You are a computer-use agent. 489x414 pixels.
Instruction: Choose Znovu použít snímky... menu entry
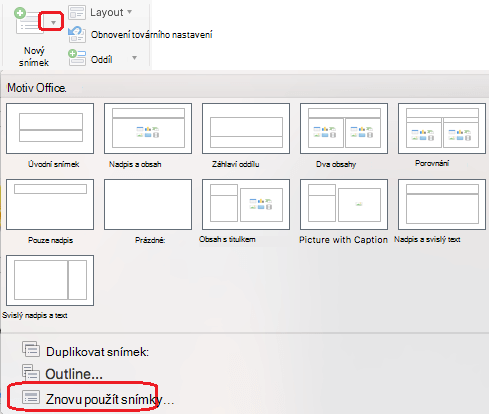(x=110, y=399)
